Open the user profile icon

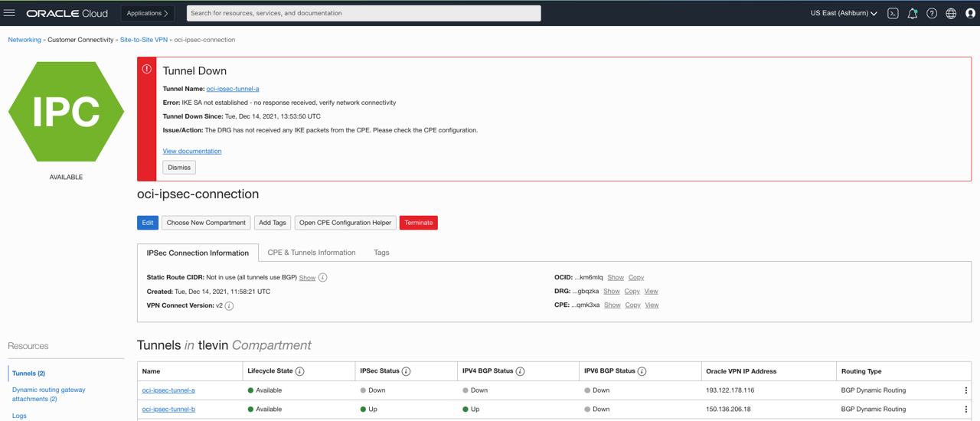pos(970,13)
